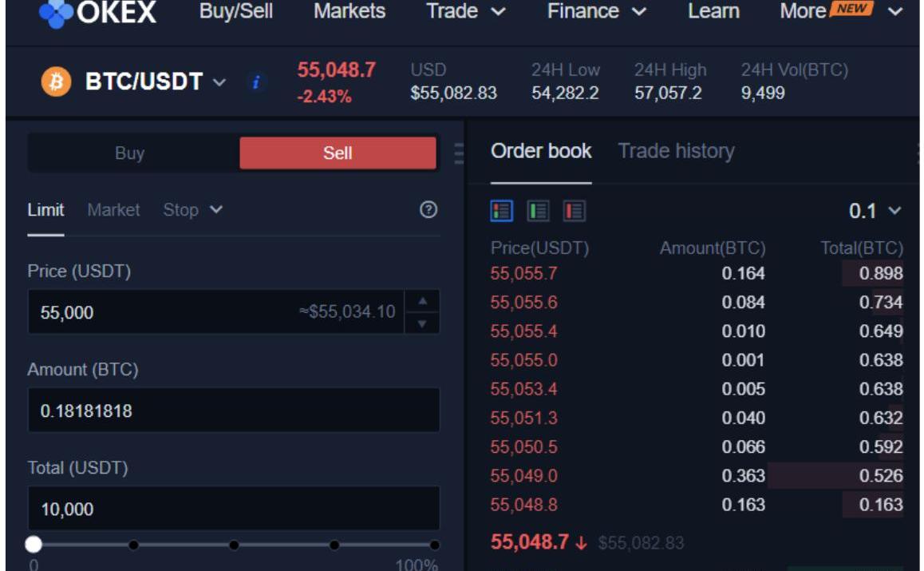
Task: Select the Limit order tab
Action: [x=45, y=210]
